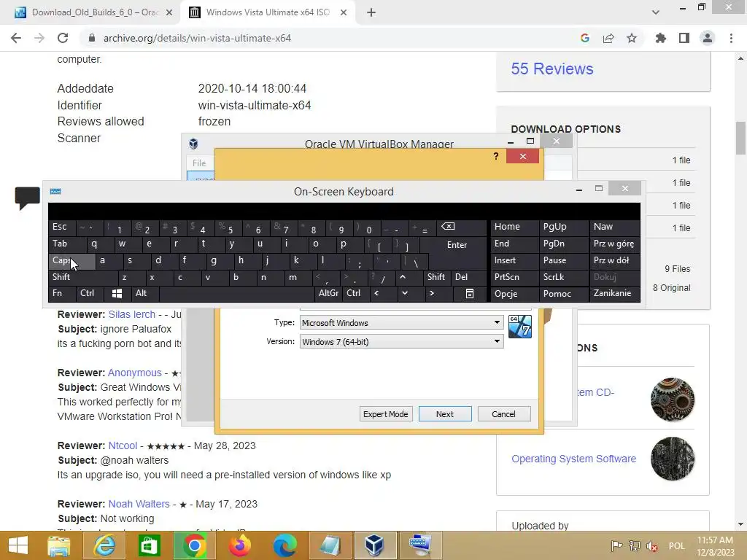Open the Windows Start button
The image size is (747, 560).
point(18,545)
